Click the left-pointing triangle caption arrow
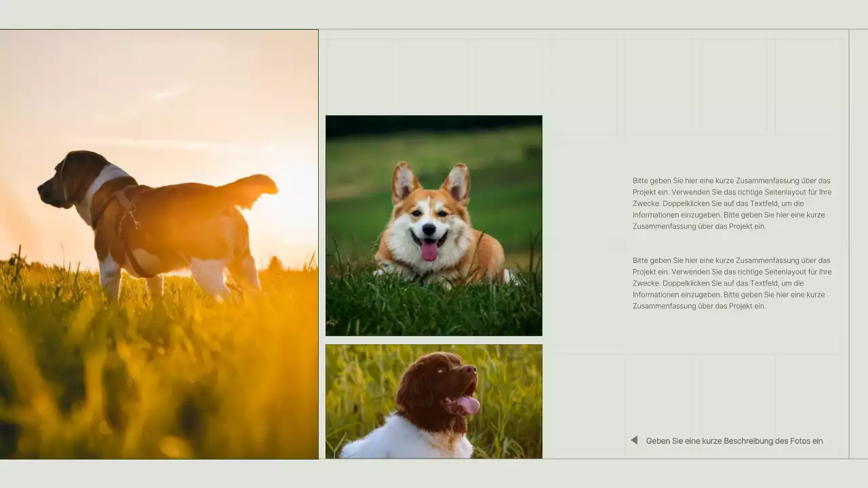Image resolution: width=868 pixels, height=488 pixels. click(634, 441)
